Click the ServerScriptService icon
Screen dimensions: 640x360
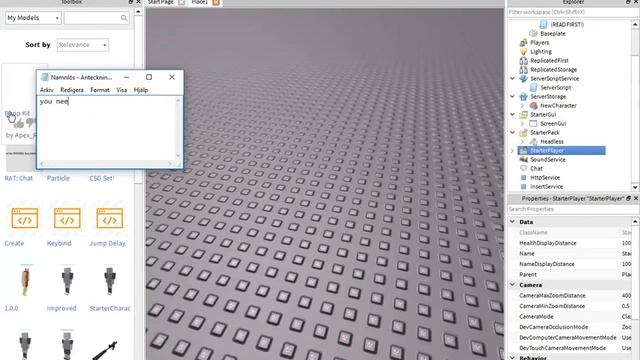524,78
